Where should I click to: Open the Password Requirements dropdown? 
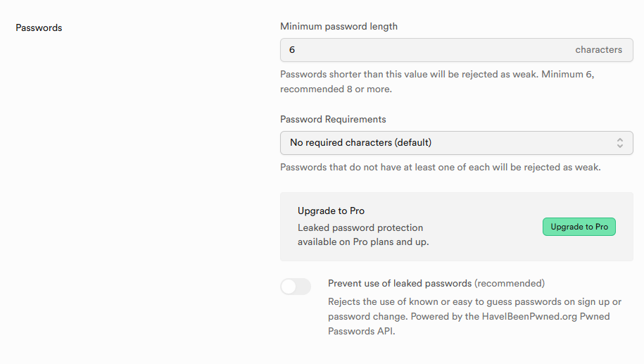(x=456, y=143)
